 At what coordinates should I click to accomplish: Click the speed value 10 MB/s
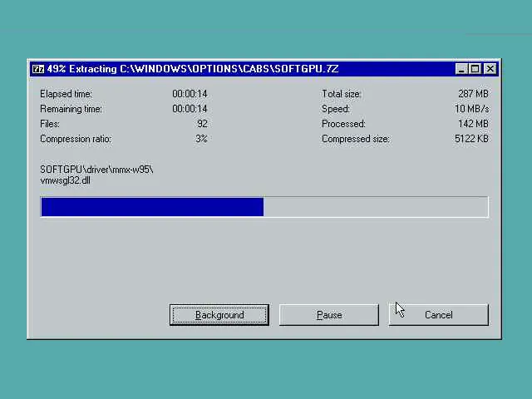pos(472,109)
